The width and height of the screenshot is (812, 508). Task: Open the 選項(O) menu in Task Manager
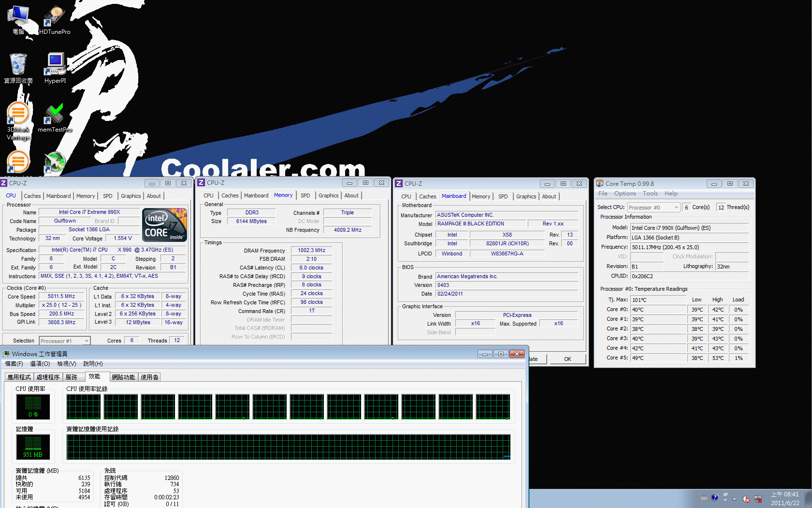pyautogui.click(x=40, y=364)
